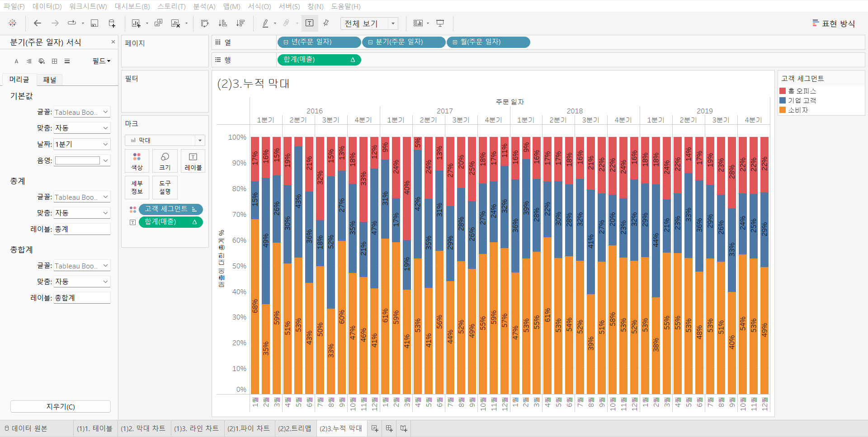Open the 크기 size card in Marks
Image resolution: width=868 pixels, height=437 pixels.
[165, 161]
